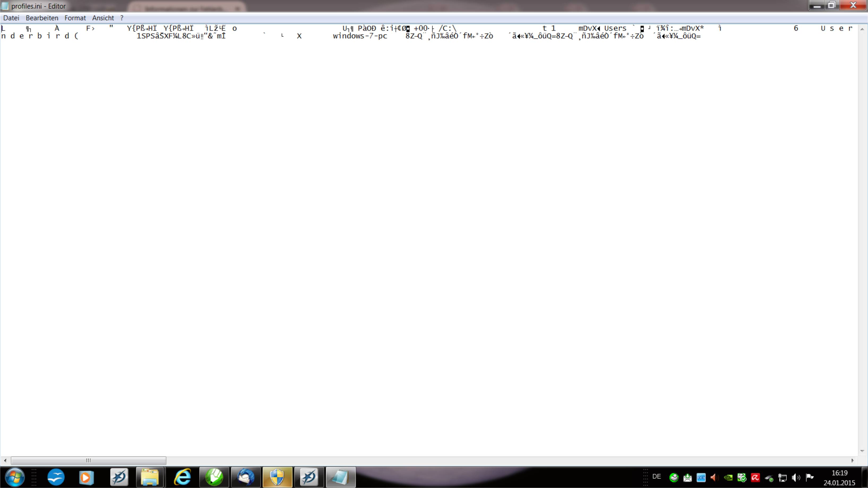
Task: Open the green CorelDRAW taskbar icon
Action: (x=214, y=477)
